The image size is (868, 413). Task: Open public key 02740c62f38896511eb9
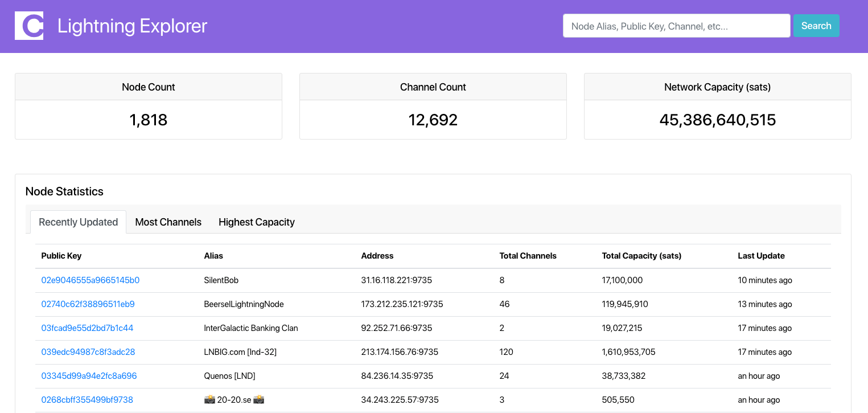click(x=88, y=304)
